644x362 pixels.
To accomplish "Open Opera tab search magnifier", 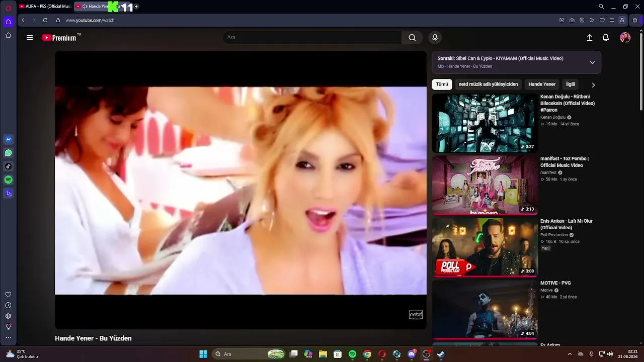I will 601,7.
